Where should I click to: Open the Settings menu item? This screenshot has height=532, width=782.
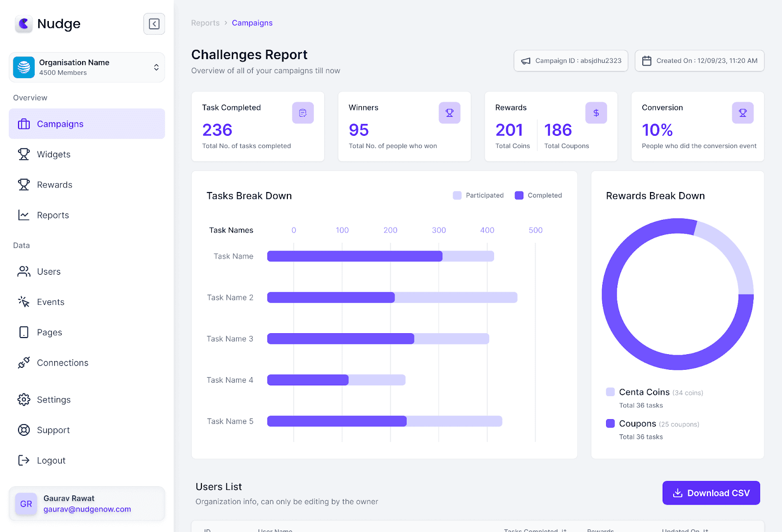click(87, 400)
